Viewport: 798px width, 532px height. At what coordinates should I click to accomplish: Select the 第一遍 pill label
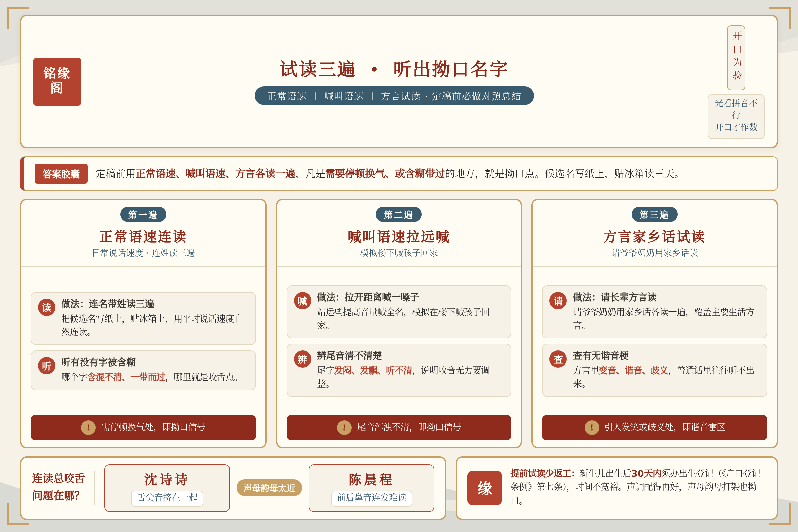pos(143,214)
